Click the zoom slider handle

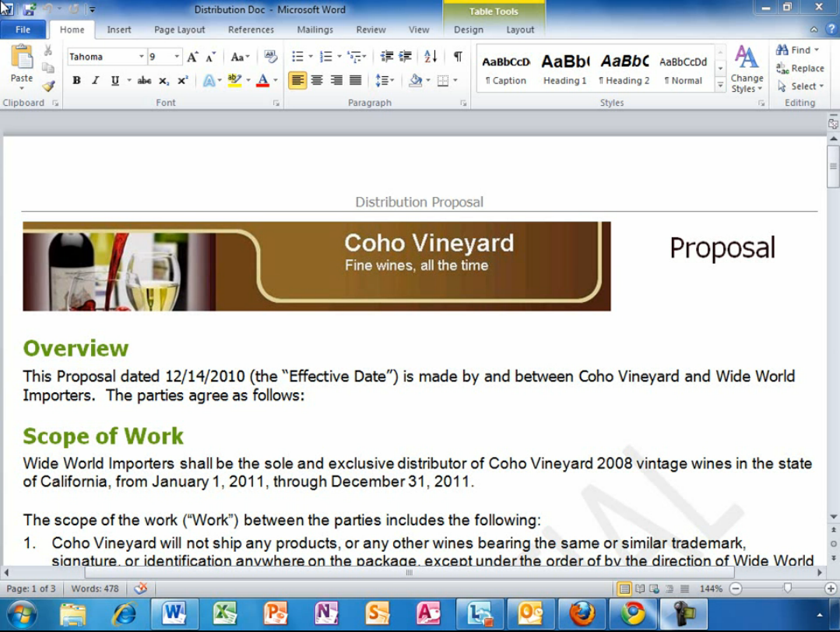787,588
